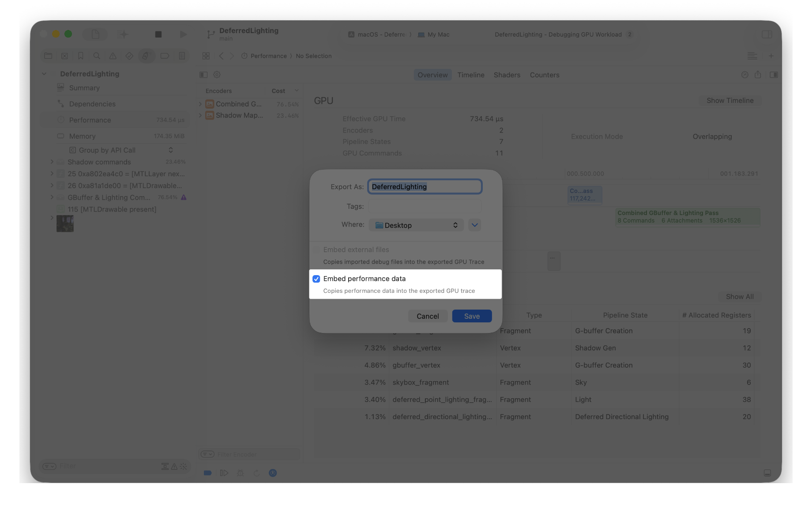The image size is (812, 522).
Task: Click the step forward control in debug bar
Action: pyautogui.click(x=224, y=473)
